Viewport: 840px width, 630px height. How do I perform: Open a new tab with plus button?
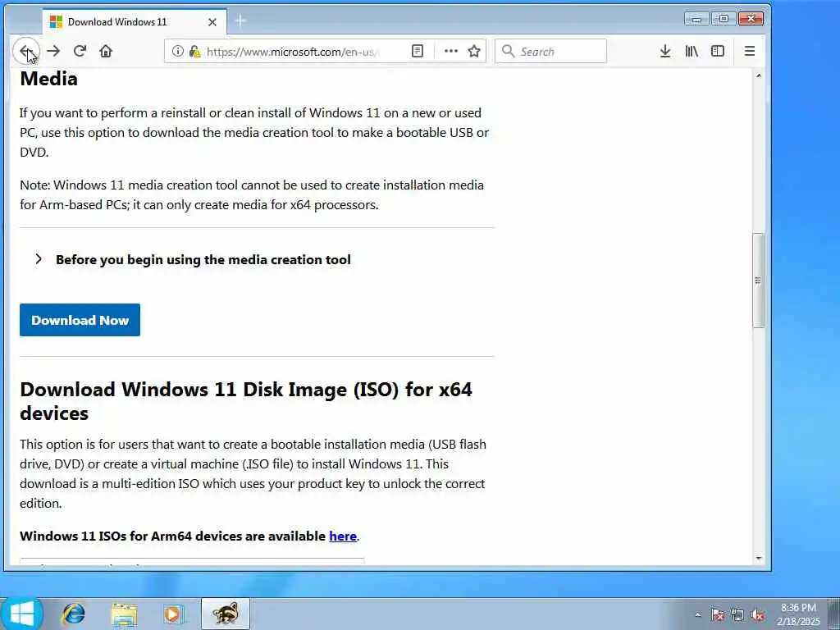(240, 21)
